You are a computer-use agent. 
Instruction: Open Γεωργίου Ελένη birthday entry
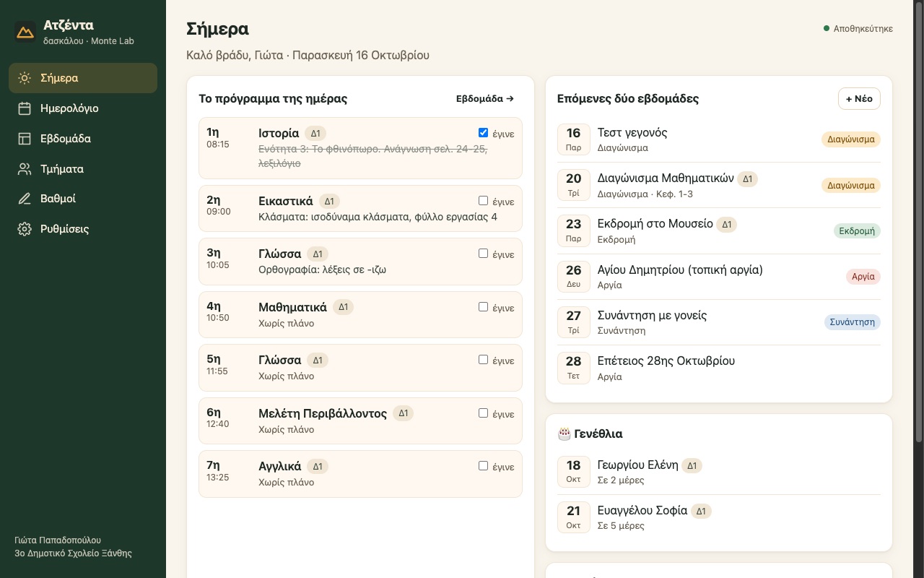click(719, 472)
